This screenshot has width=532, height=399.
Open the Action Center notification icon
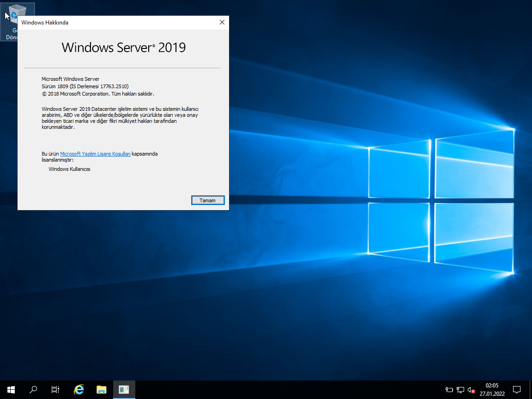(517, 389)
